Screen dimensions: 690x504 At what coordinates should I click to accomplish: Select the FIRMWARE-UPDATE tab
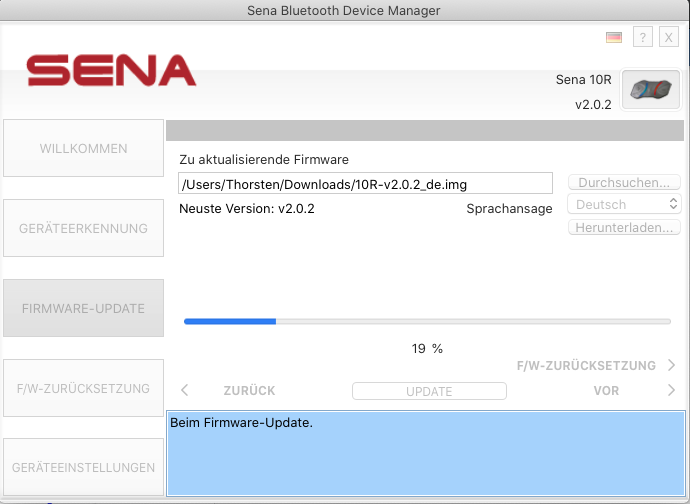pyautogui.click(x=84, y=308)
